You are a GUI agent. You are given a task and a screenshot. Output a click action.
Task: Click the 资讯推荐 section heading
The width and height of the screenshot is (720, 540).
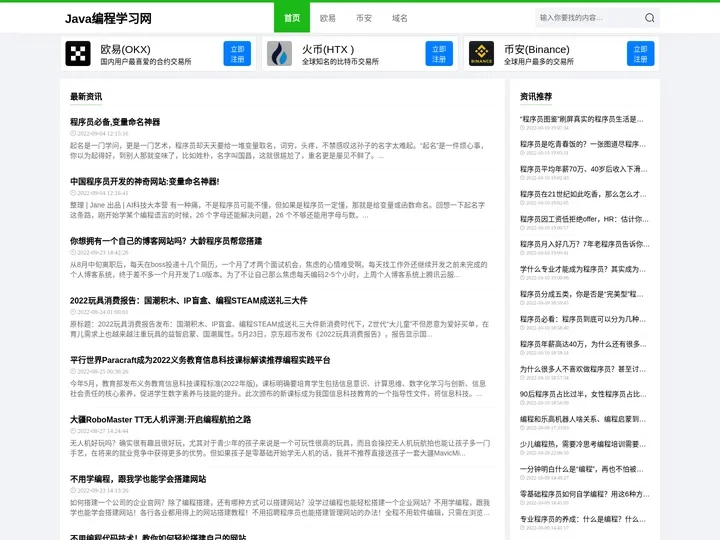click(x=536, y=96)
